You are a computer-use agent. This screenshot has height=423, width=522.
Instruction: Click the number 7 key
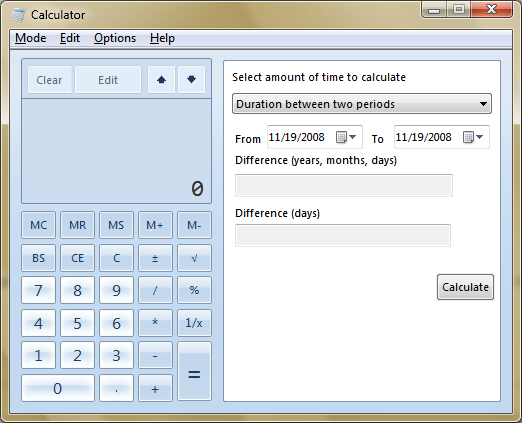click(x=38, y=290)
